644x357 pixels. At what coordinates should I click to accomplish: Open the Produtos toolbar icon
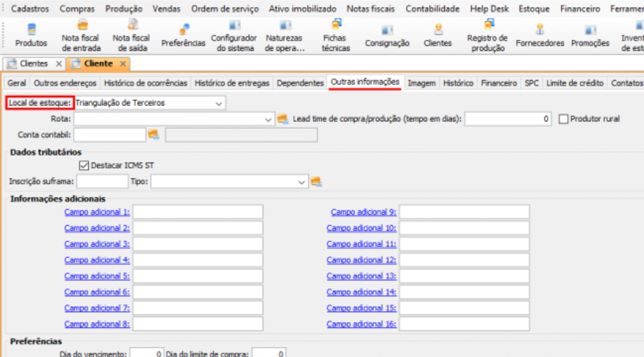(x=31, y=36)
